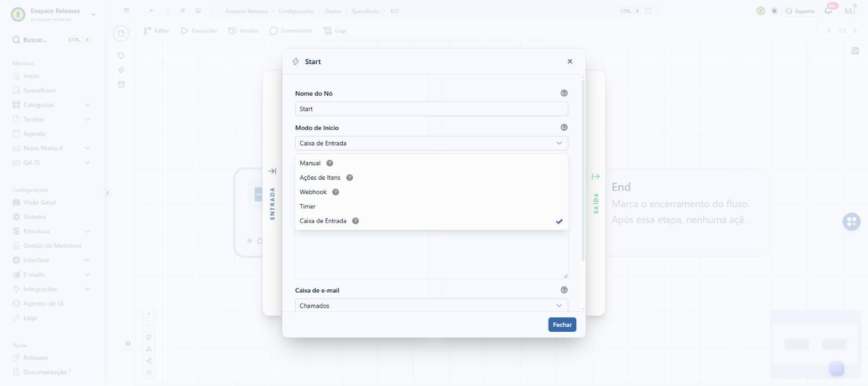Image resolution: width=868 pixels, height=386 pixels.
Task: Expand the Tarefas sidebar menu
Action: pyautogui.click(x=87, y=119)
